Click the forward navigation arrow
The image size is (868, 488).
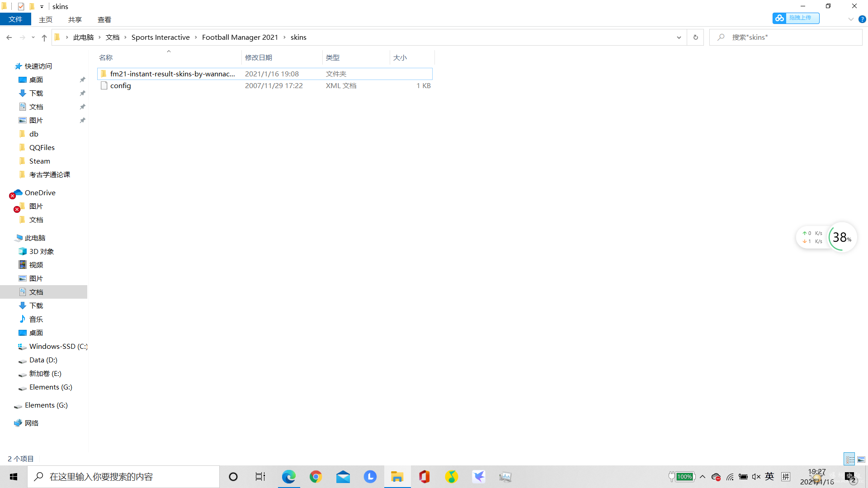[x=22, y=38]
